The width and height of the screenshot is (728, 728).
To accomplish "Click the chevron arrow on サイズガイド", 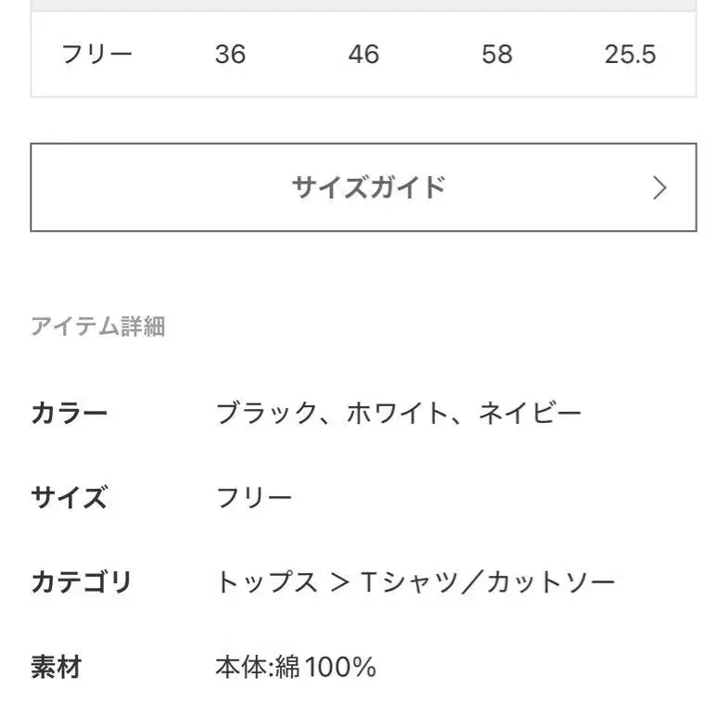I will [659, 188].
